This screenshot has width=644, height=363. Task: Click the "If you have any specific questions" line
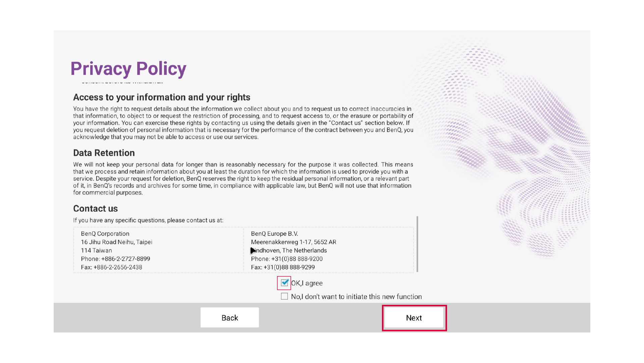pyautogui.click(x=148, y=220)
